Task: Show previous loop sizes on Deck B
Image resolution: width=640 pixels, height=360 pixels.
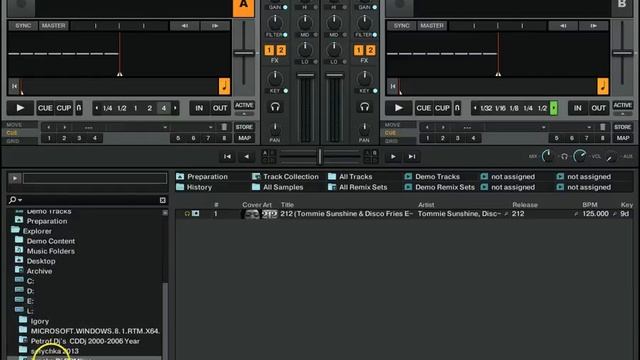Action: click(475, 108)
